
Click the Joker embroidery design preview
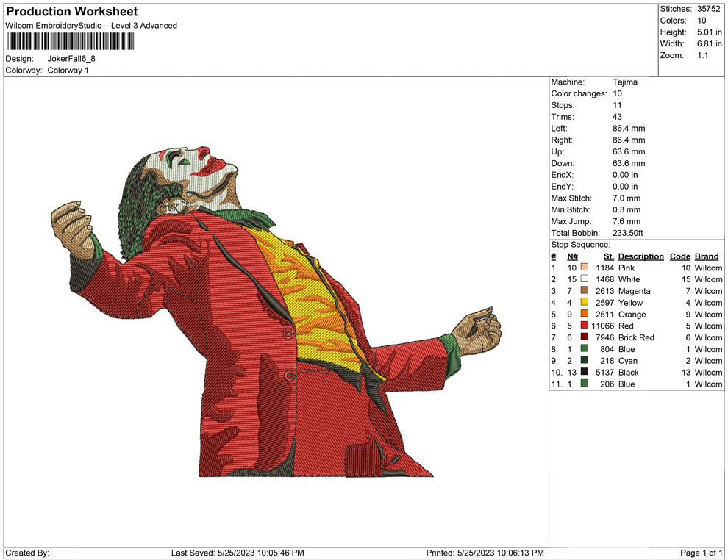pyautogui.click(x=276, y=312)
